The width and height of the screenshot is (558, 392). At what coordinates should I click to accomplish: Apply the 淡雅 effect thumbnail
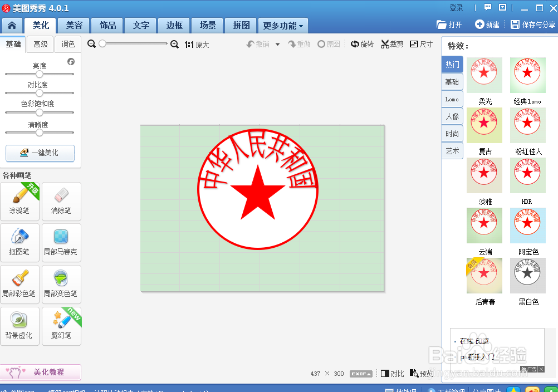[484, 175]
